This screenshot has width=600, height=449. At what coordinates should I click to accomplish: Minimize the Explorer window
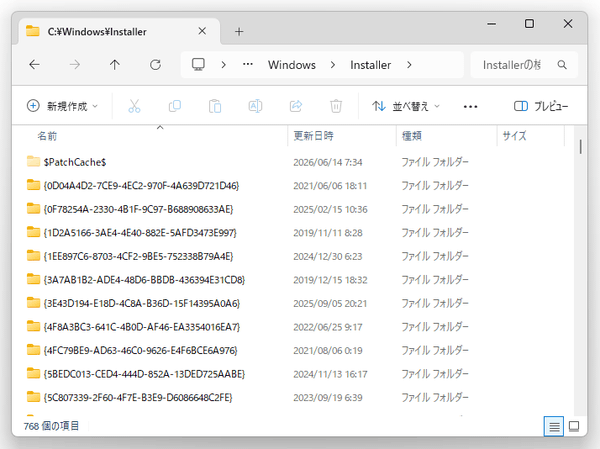point(492,24)
